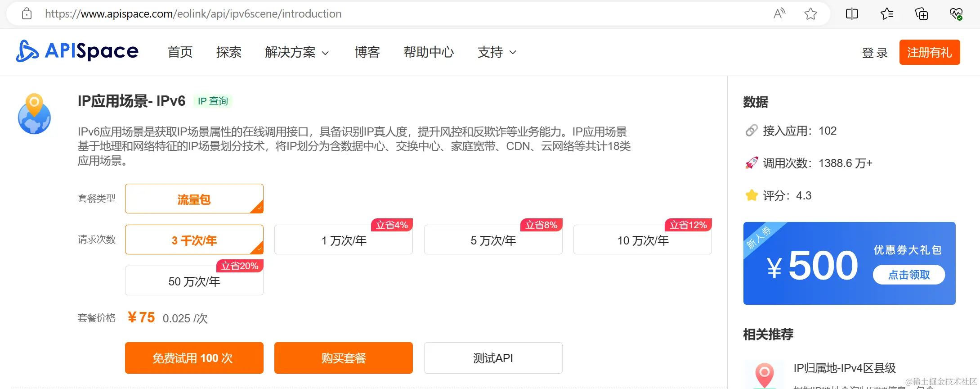Select the 50 万次/年 option

click(x=194, y=280)
